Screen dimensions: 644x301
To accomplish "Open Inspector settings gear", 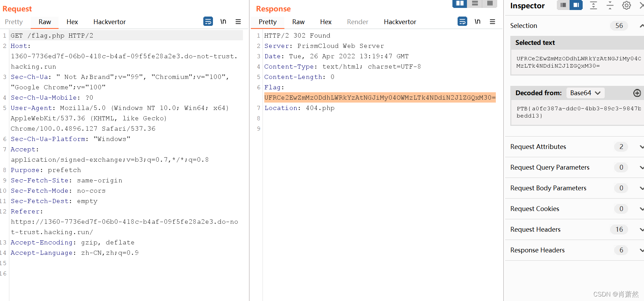I will (x=626, y=5).
